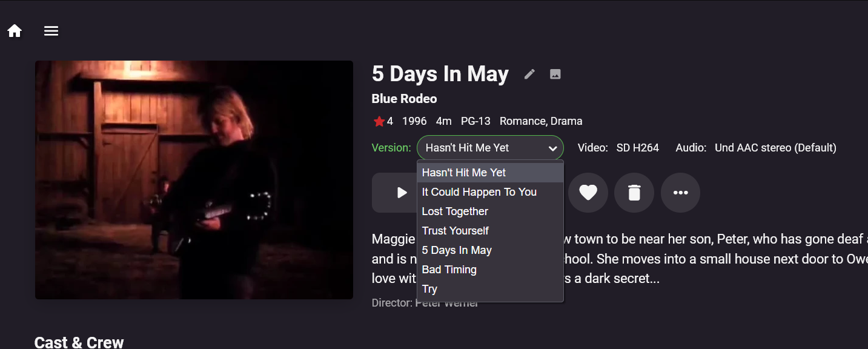Click the video poster thumbnail
868x349 pixels.
click(194, 179)
